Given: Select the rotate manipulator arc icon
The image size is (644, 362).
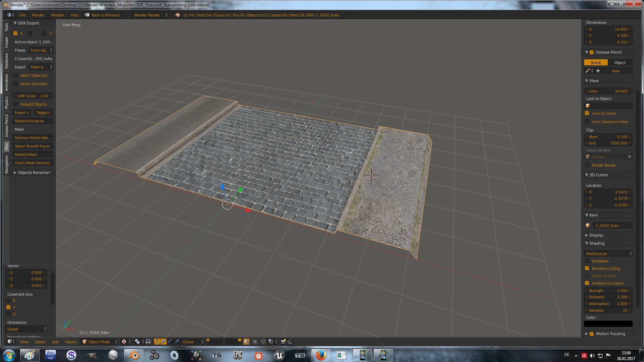Looking at the screenshot, I should tap(170, 342).
